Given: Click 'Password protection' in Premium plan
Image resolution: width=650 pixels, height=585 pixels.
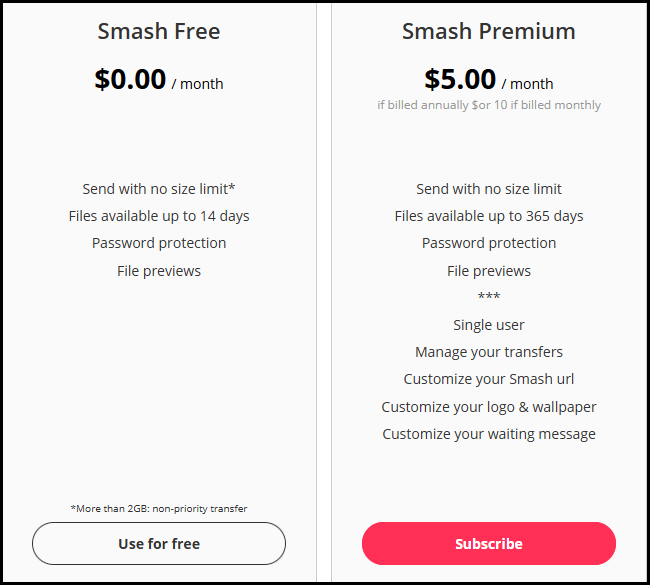Looking at the screenshot, I should point(488,243).
